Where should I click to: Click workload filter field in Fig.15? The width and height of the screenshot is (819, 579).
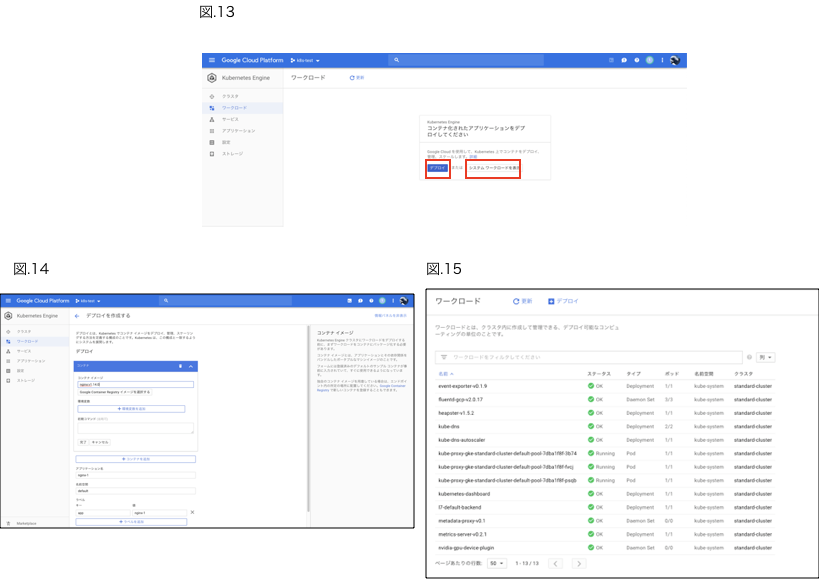tap(589, 357)
